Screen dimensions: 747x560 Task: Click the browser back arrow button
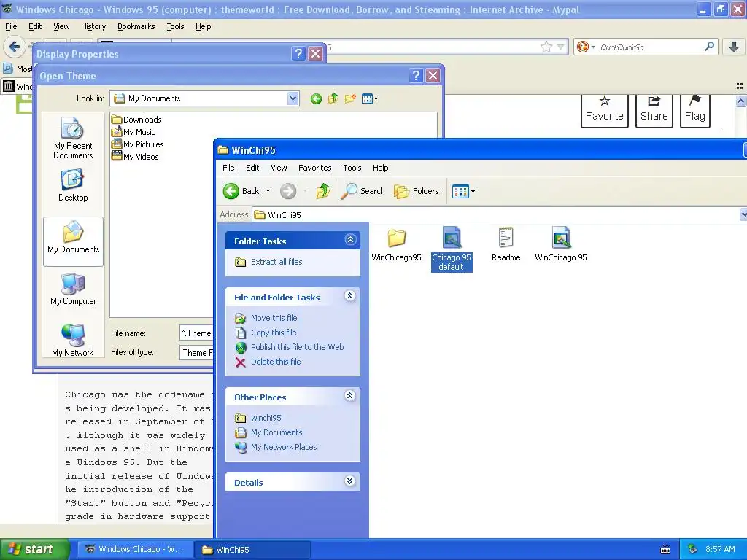[15, 47]
